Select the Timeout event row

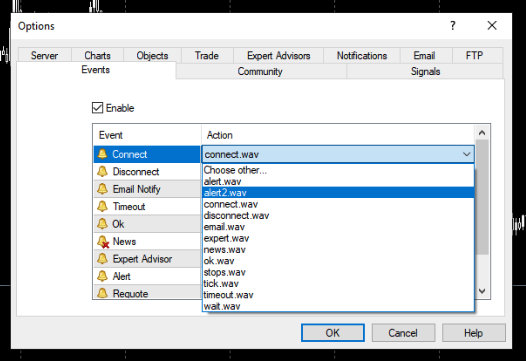pyautogui.click(x=147, y=206)
